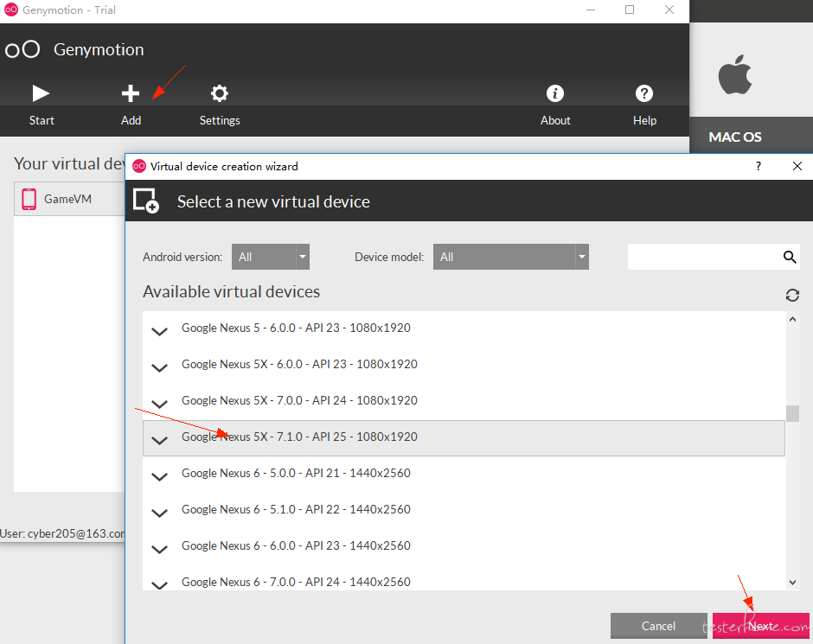Click the Add plus icon
Image resolution: width=813 pixels, height=644 pixels.
131,93
